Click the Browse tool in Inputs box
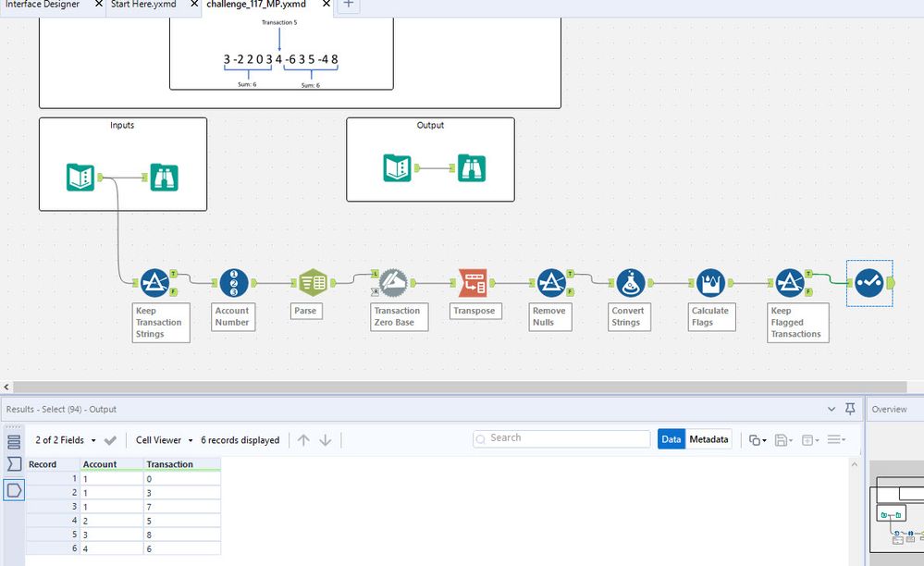The width and height of the screenshot is (924, 566). (x=164, y=178)
